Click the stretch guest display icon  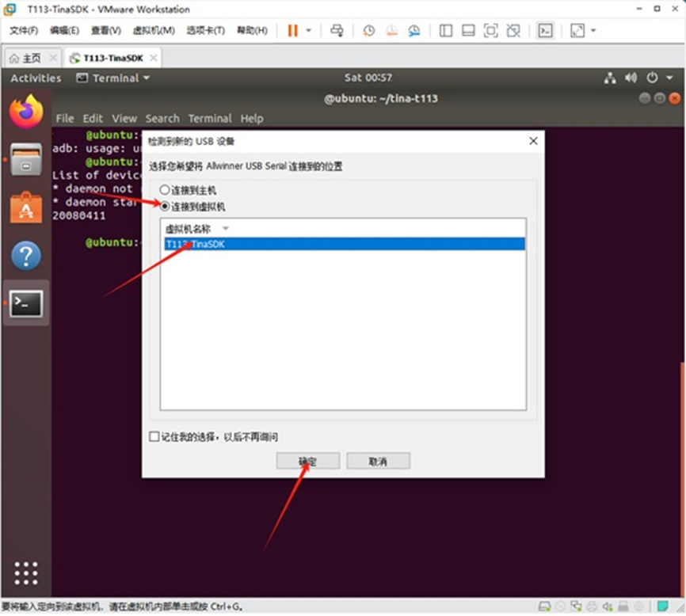click(577, 31)
